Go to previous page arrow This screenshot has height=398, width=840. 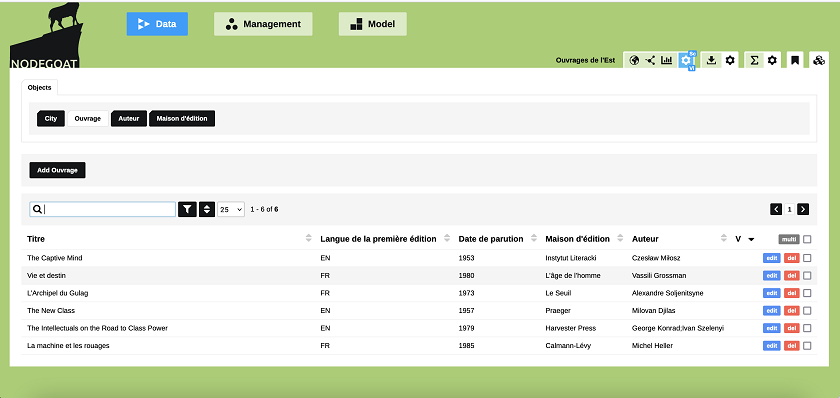coord(776,209)
